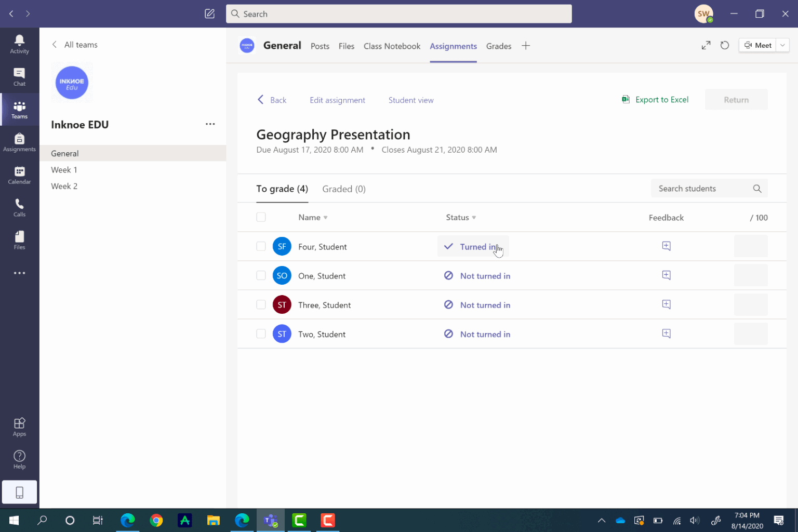
Task: Open Export to Excel for this assignment
Action: (655, 99)
